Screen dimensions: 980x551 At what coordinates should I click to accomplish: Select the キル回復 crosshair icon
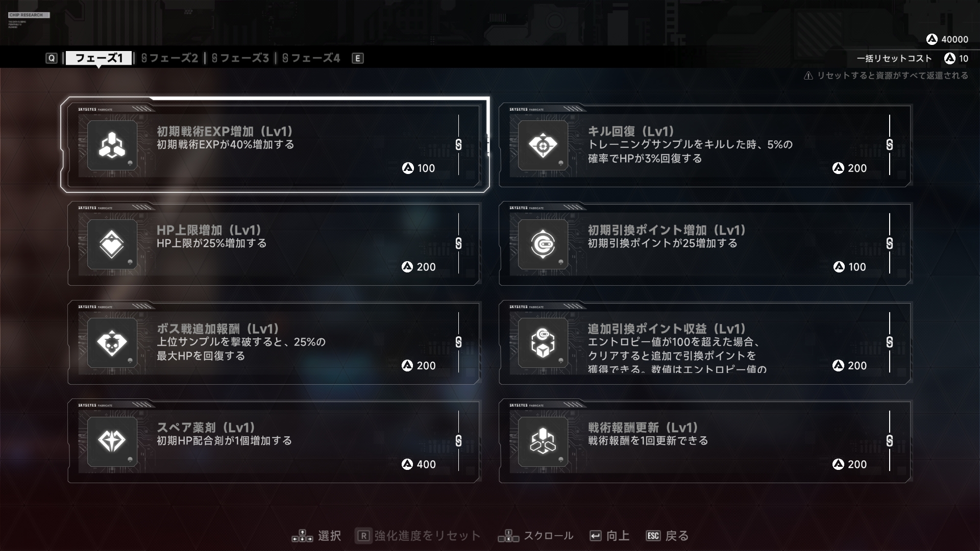543,145
